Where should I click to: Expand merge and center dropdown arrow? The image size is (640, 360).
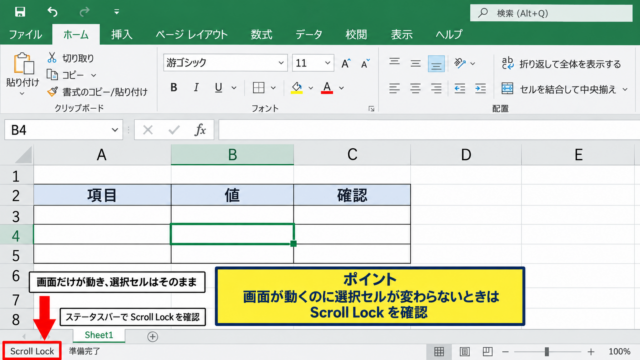point(625,89)
